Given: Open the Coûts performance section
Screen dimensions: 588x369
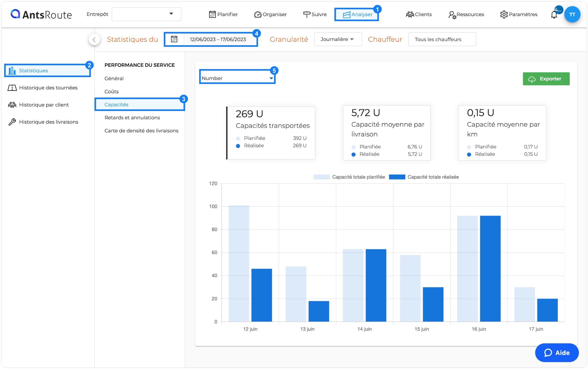Looking at the screenshot, I should (x=112, y=91).
